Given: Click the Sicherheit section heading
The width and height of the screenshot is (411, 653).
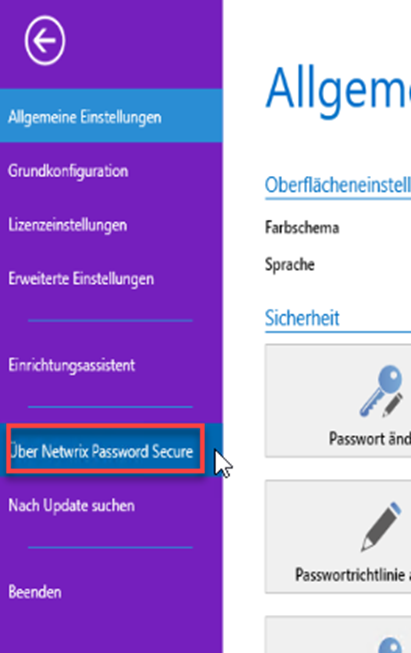Looking at the screenshot, I should tap(302, 318).
